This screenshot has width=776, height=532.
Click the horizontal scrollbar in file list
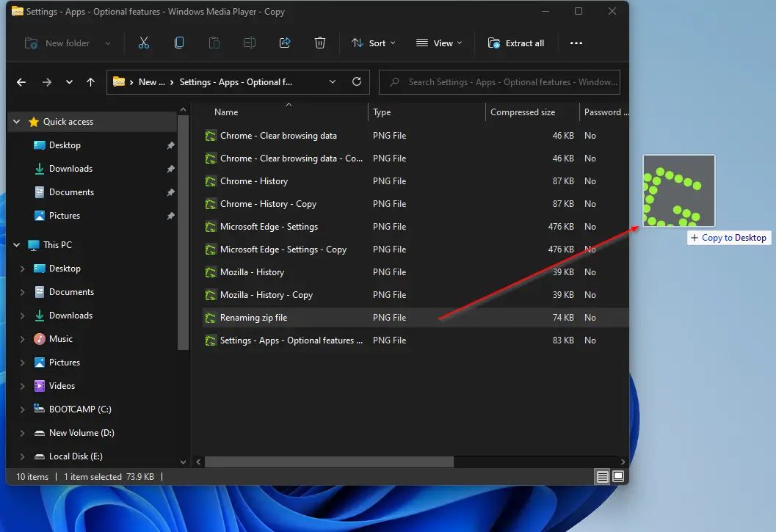[329, 462]
